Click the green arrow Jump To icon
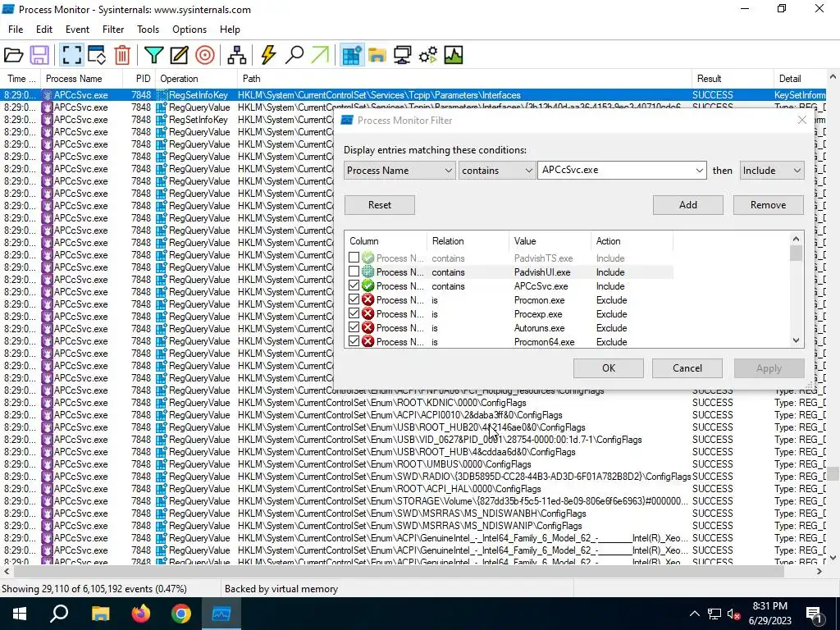This screenshot has width=840, height=630. 320,55
